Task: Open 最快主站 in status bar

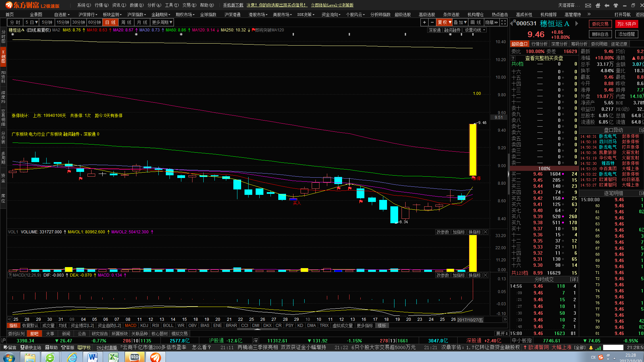Action: 31,347
